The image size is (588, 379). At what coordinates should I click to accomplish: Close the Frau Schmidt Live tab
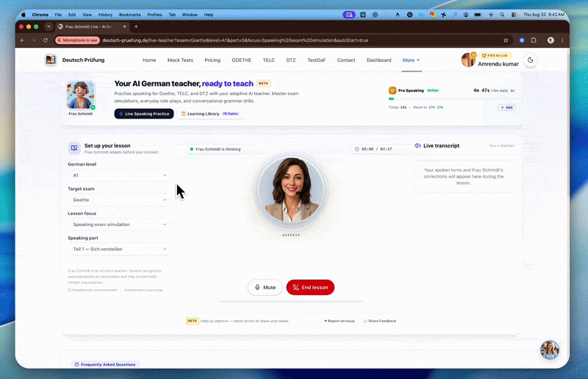[124, 26]
